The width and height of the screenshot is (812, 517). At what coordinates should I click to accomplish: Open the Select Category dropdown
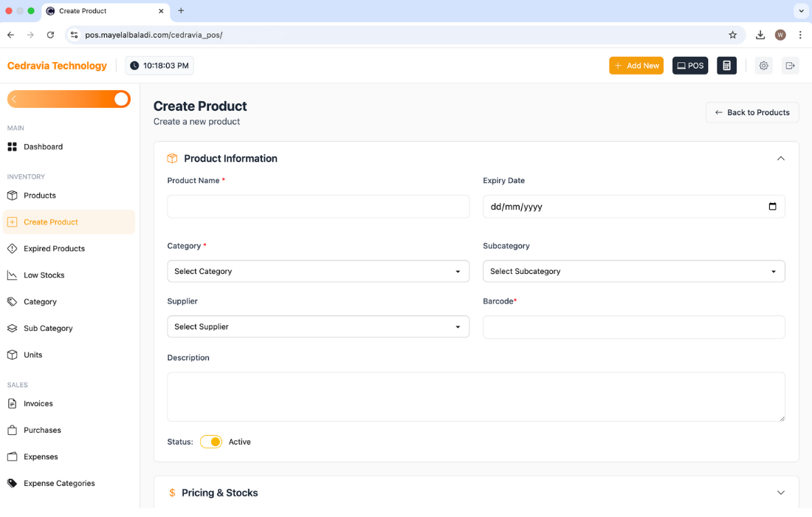(318, 271)
